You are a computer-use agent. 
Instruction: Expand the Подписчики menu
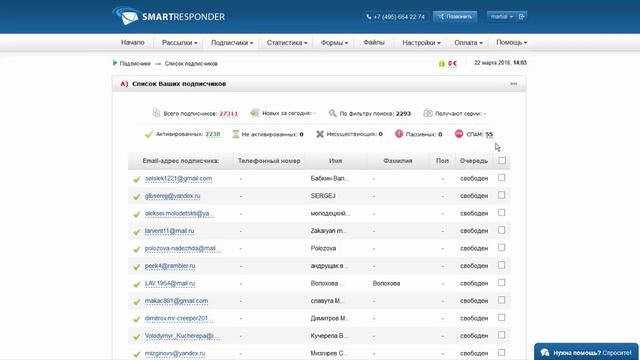pos(232,42)
